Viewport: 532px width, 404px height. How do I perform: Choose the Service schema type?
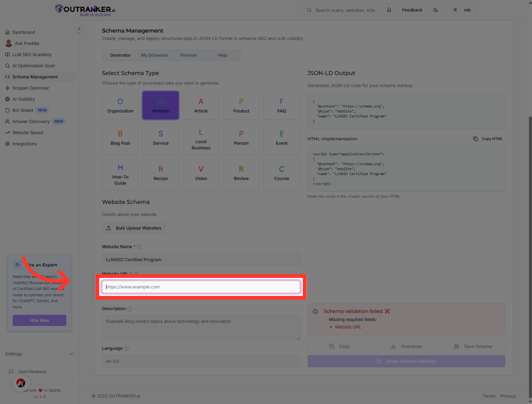(160, 139)
